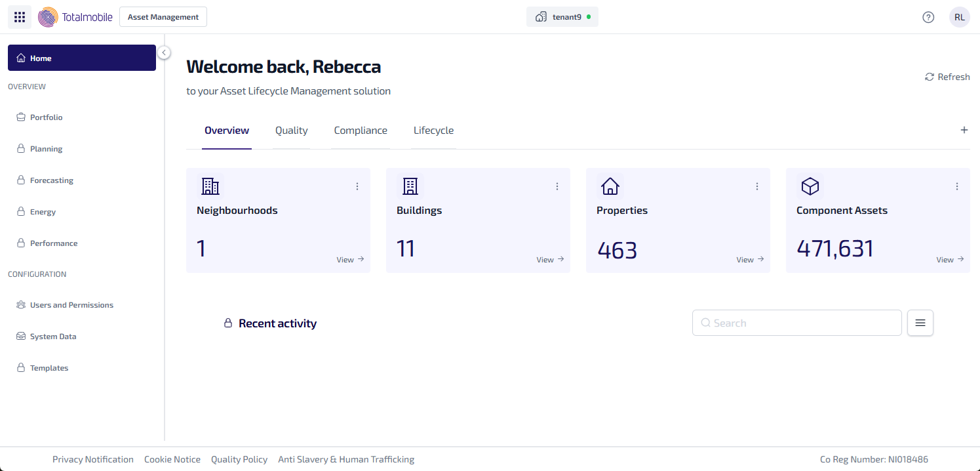Open the Privacy Notification footer link
980x471 pixels.
(93, 459)
